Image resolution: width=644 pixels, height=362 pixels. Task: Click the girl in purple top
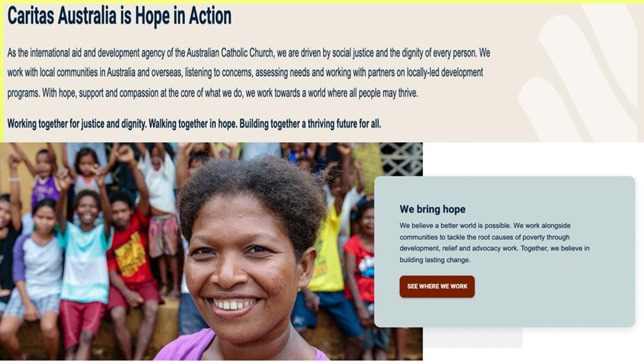pyautogui.click(x=44, y=177)
